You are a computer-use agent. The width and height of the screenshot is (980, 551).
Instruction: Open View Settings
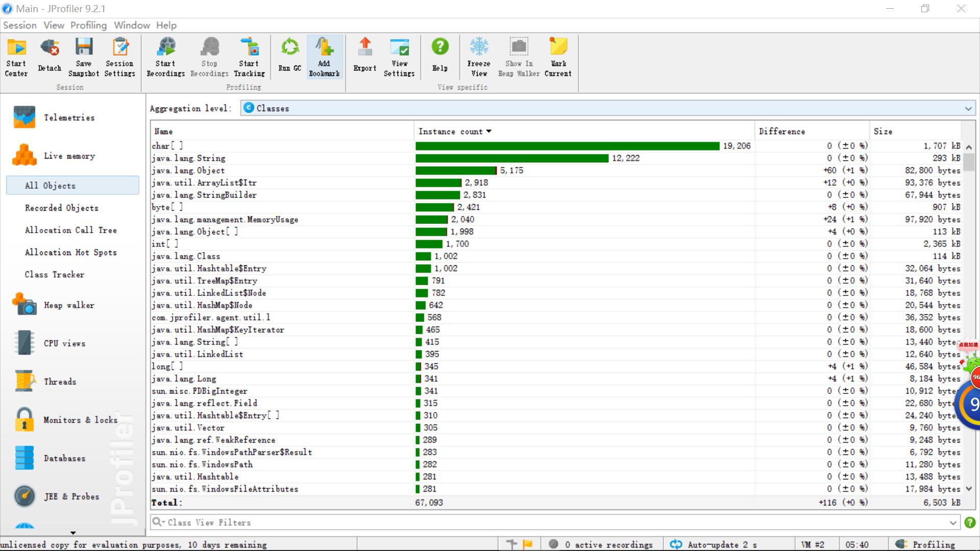tap(399, 57)
